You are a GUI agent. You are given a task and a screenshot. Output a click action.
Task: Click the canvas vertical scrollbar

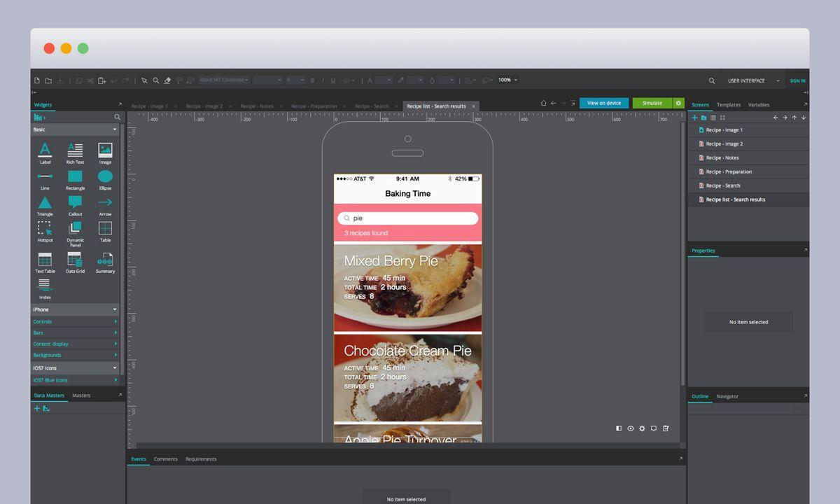pos(683,252)
